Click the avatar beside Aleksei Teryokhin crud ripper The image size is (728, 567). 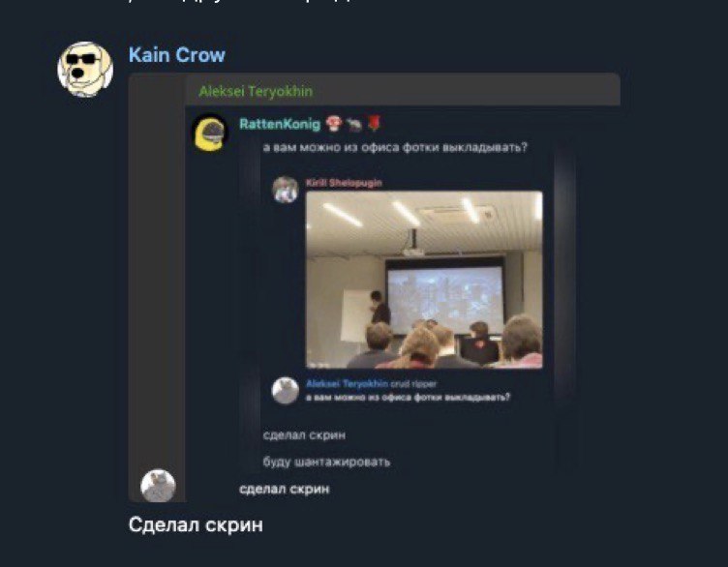click(x=285, y=391)
